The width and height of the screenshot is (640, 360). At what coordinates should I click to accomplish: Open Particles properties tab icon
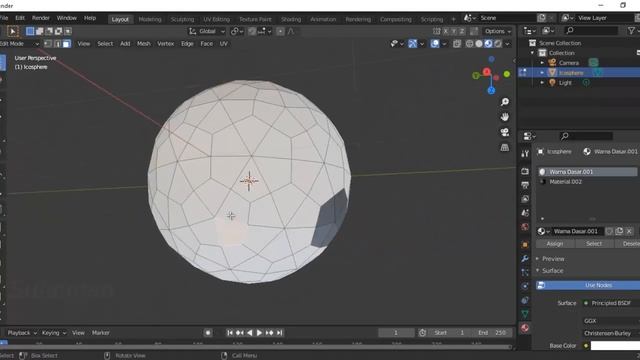click(x=525, y=272)
